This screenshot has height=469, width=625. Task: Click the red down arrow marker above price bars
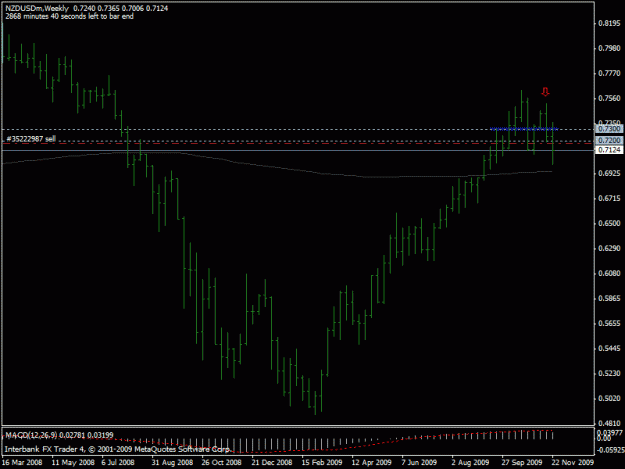545,92
